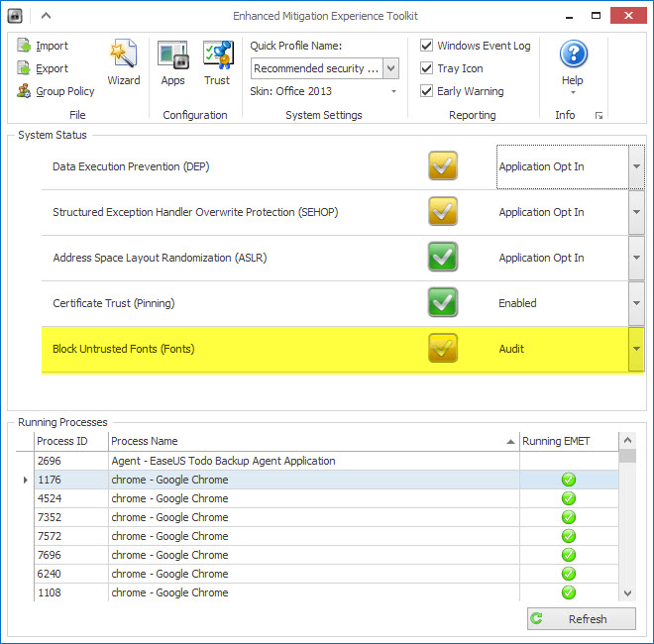
Task: Click the Audit value for Fonts
Action: 511,349
